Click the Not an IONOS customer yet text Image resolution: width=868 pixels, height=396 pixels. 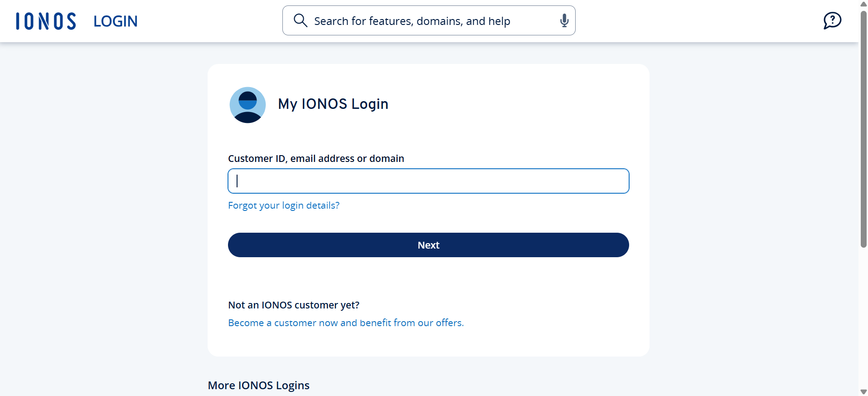(294, 305)
